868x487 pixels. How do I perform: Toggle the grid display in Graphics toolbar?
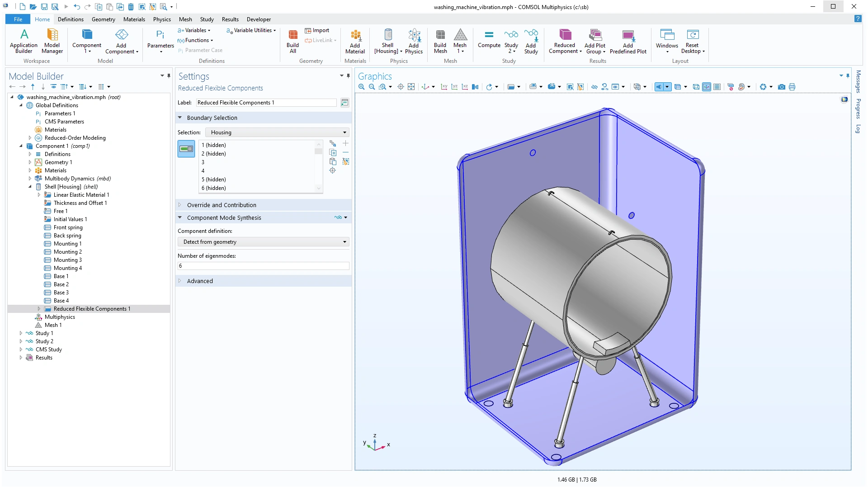(x=717, y=87)
